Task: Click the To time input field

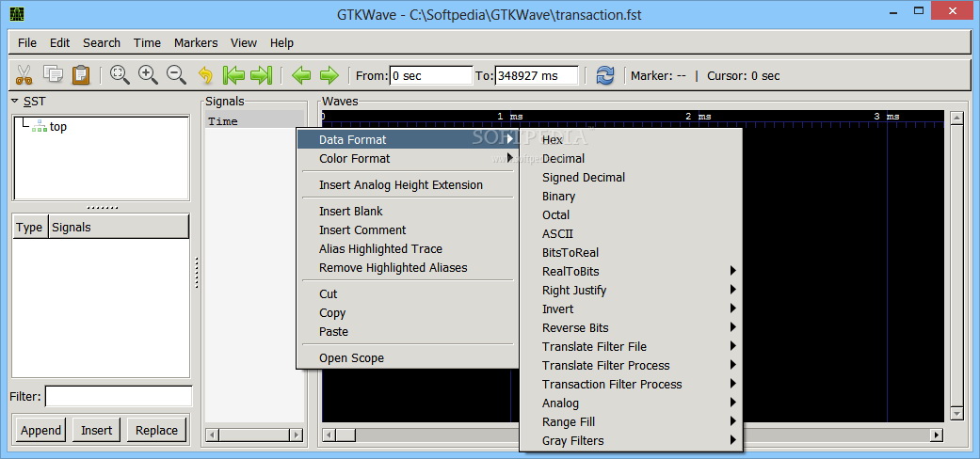Action: pos(537,75)
